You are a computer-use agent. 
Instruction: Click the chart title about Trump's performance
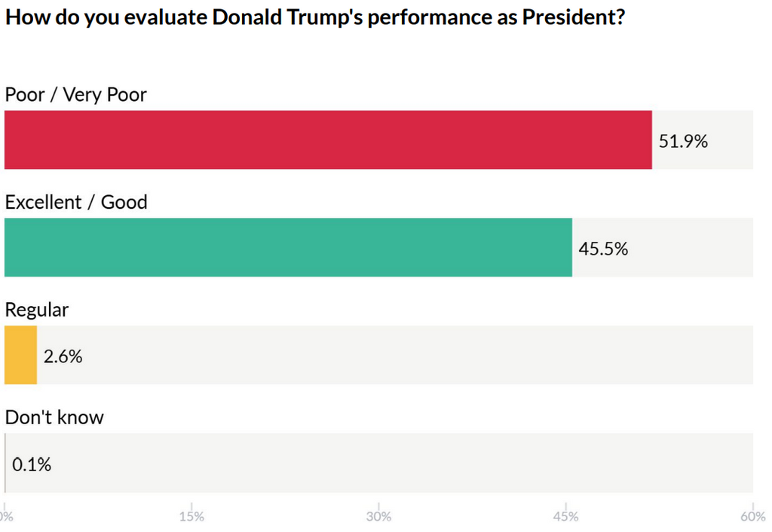[x=314, y=18]
